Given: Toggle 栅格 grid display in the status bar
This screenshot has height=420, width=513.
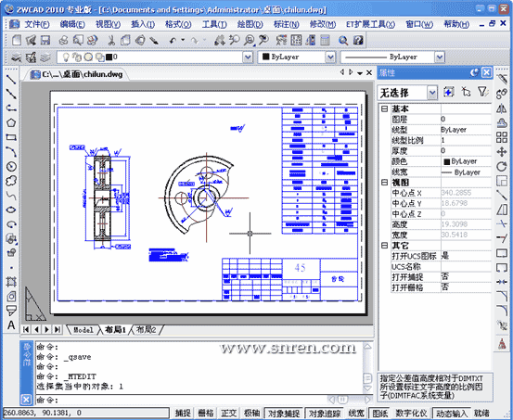Looking at the screenshot, I should click(205, 413).
